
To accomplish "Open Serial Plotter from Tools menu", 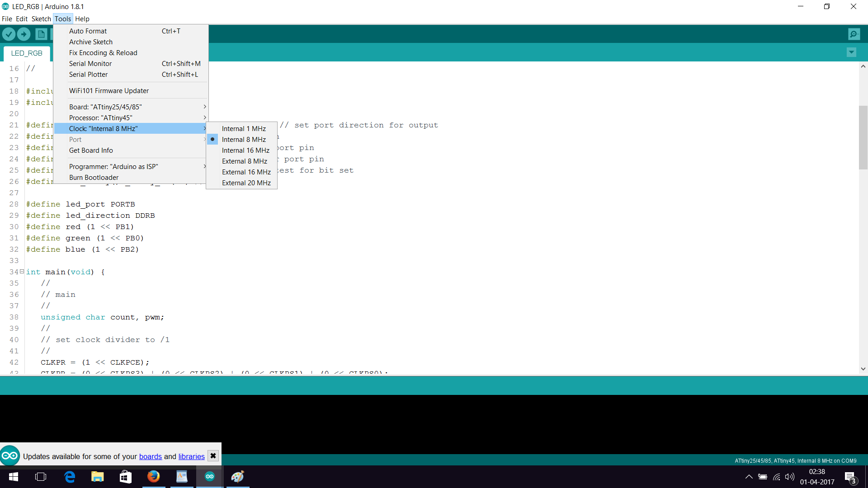I will coord(131,75).
